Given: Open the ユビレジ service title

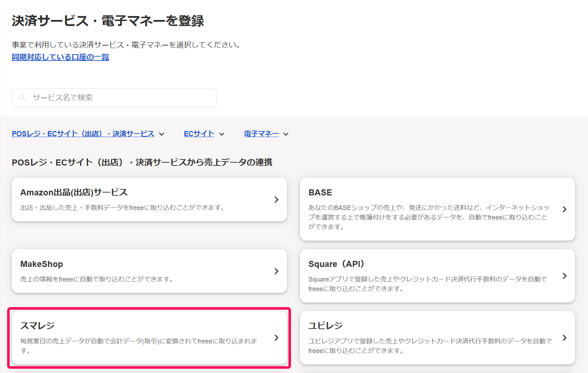Looking at the screenshot, I should tap(326, 326).
